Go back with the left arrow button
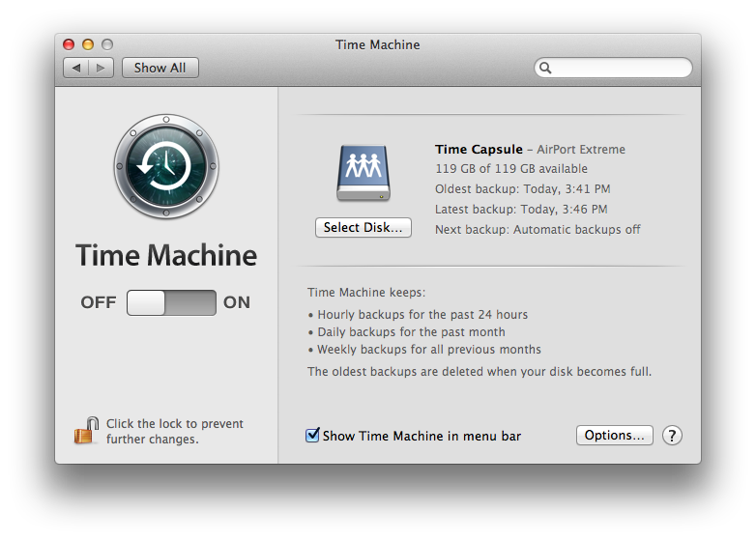 click(x=75, y=68)
